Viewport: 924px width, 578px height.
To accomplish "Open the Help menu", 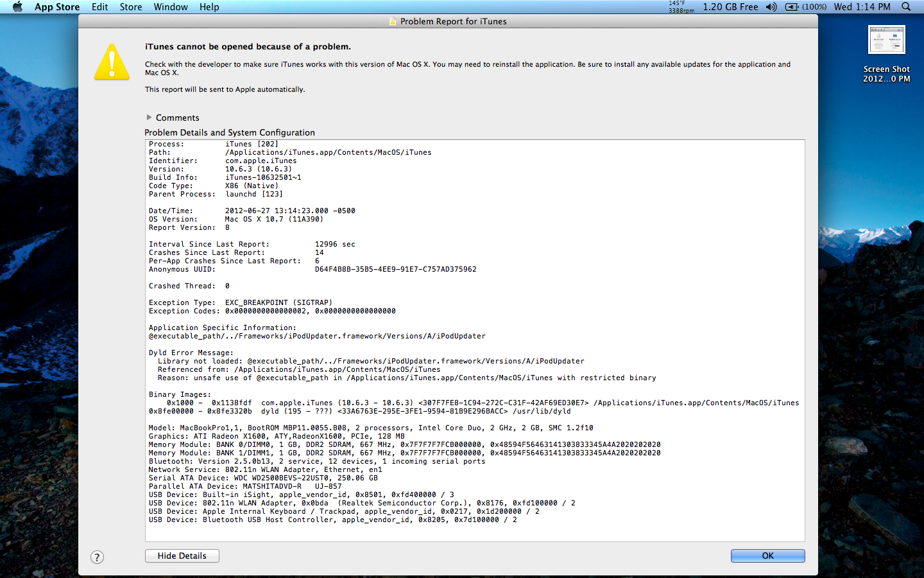I will point(209,7).
